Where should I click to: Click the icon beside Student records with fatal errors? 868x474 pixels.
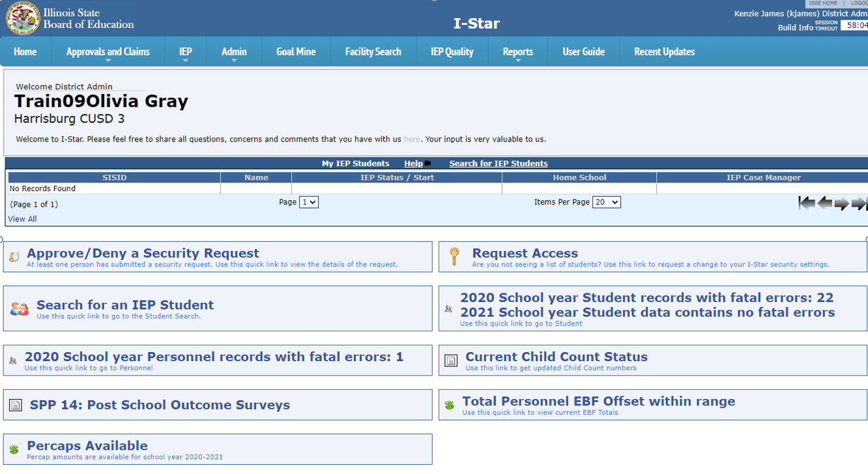[x=448, y=309]
